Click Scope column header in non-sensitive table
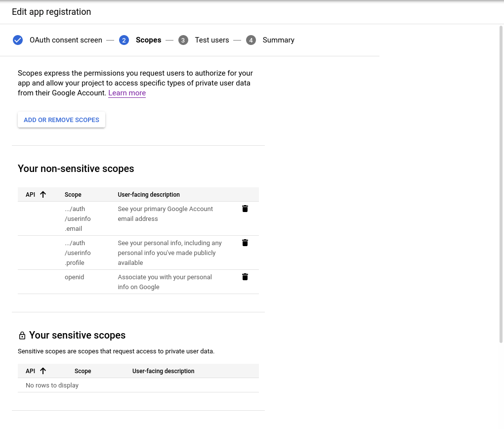Screen dimensions: 504x429 [73, 195]
